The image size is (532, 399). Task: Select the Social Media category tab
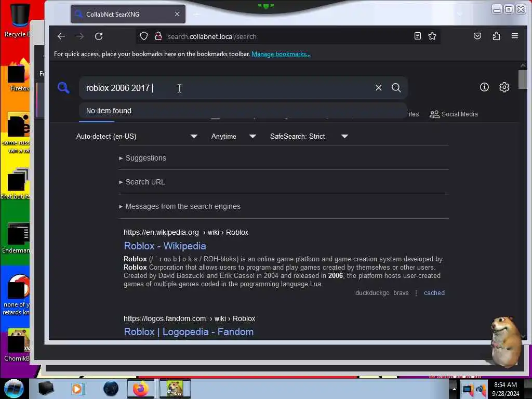(454, 114)
